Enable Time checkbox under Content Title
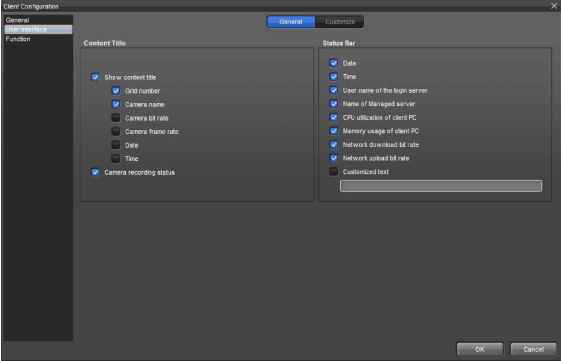562x361 pixels. [x=116, y=158]
